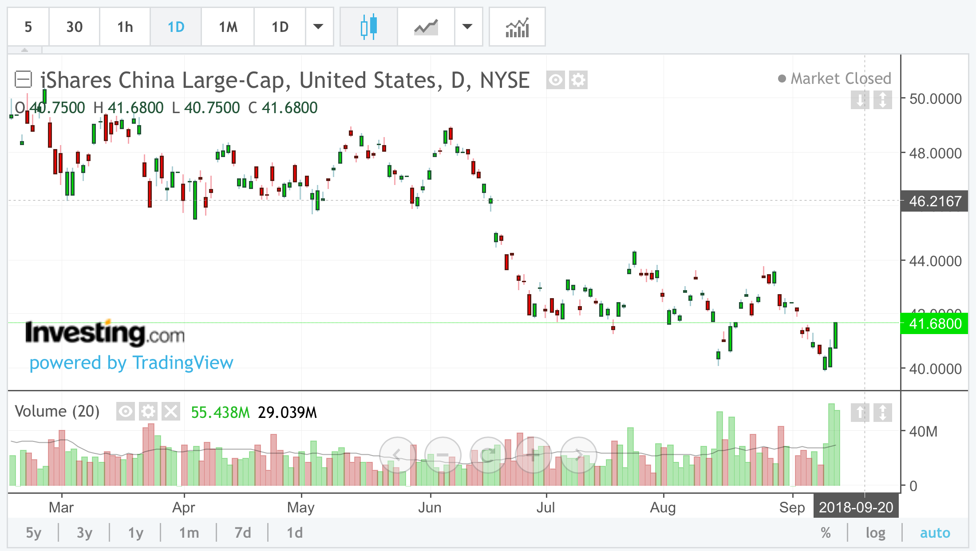Viewport: 980px width, 551px height.
Task: Remove the Volume indicator with X
Action: pyautogui.click(x=170, y=412)
